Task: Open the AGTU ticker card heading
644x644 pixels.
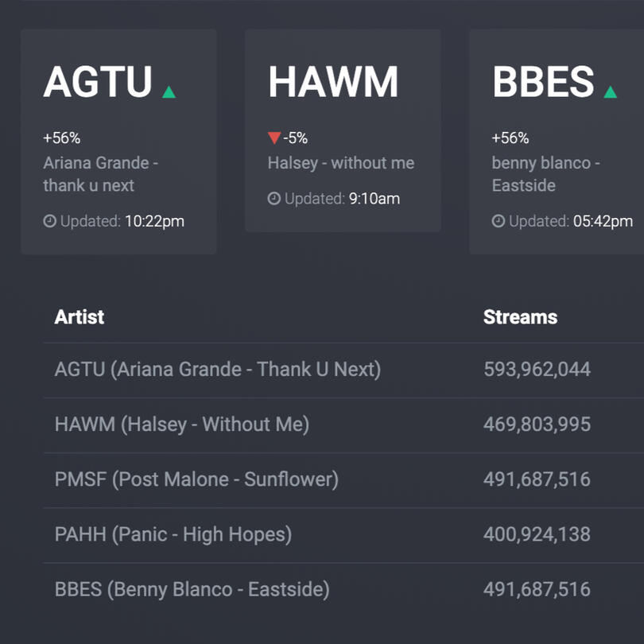Action: tap(97, 83)
